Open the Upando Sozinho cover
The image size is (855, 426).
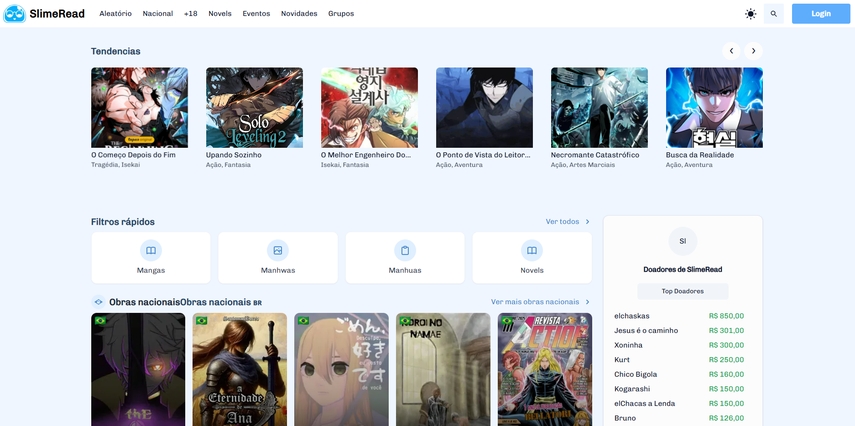click(x=254, y=107)
